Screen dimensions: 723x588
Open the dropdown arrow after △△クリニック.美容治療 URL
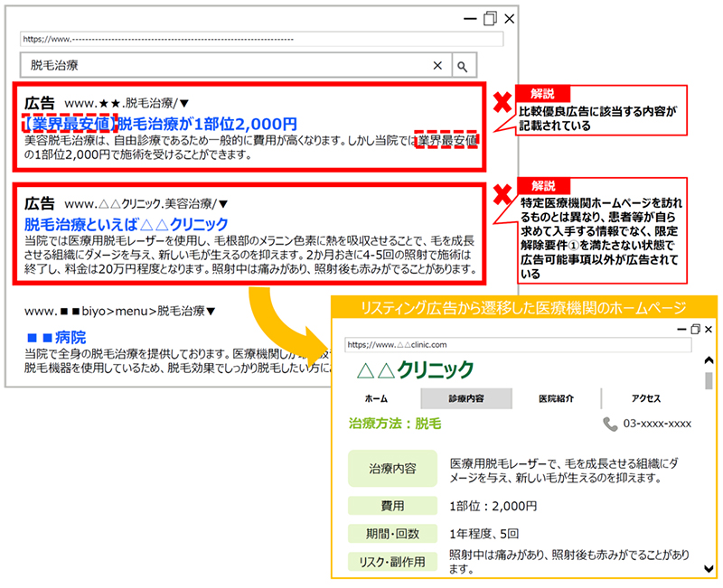click(223, 204)
